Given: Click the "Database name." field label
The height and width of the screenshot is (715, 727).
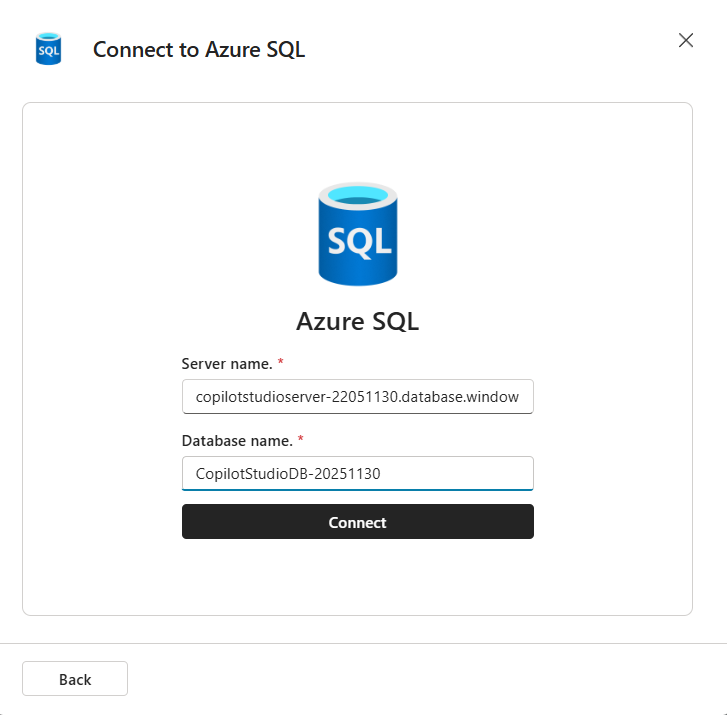Looking at the screenshot, I should click(239, 441).
